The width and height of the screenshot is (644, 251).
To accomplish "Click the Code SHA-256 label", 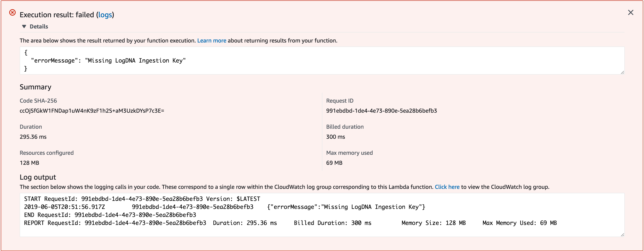I will 38,101.
